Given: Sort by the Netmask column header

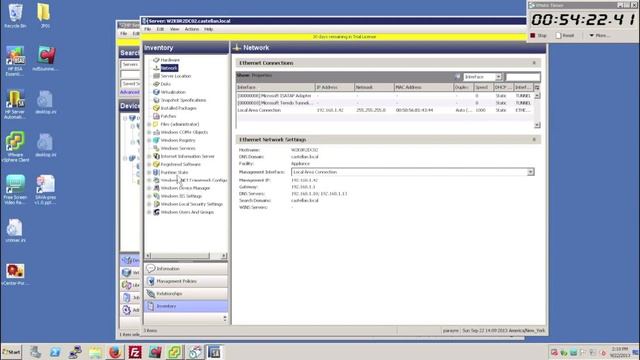Looking at the screenshot, I should click(373, 87).
